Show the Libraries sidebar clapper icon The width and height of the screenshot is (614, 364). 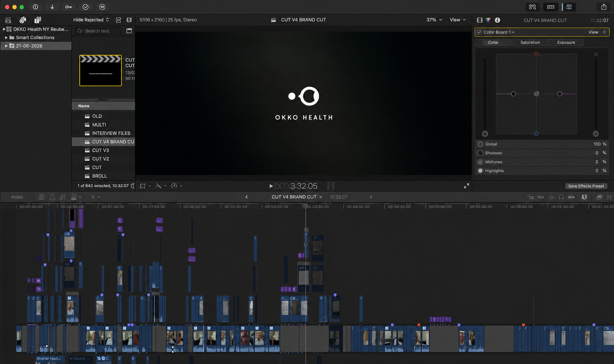8,20
